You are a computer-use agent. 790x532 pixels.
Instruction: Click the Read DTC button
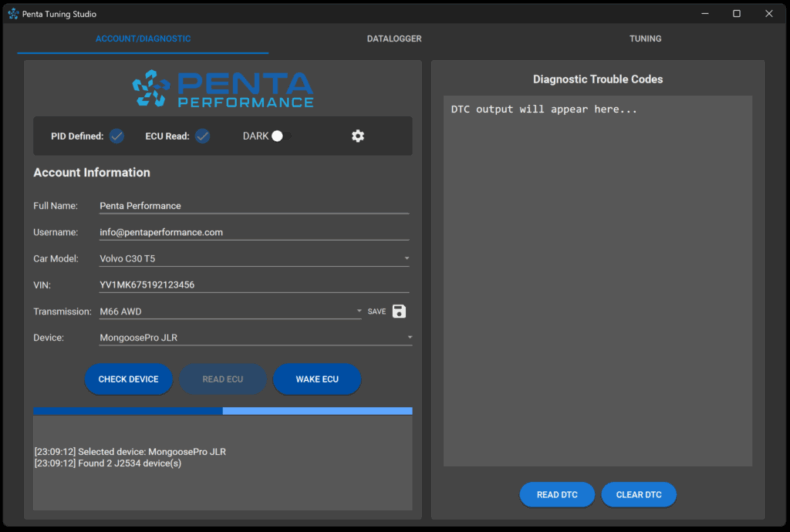pos(557,495)
